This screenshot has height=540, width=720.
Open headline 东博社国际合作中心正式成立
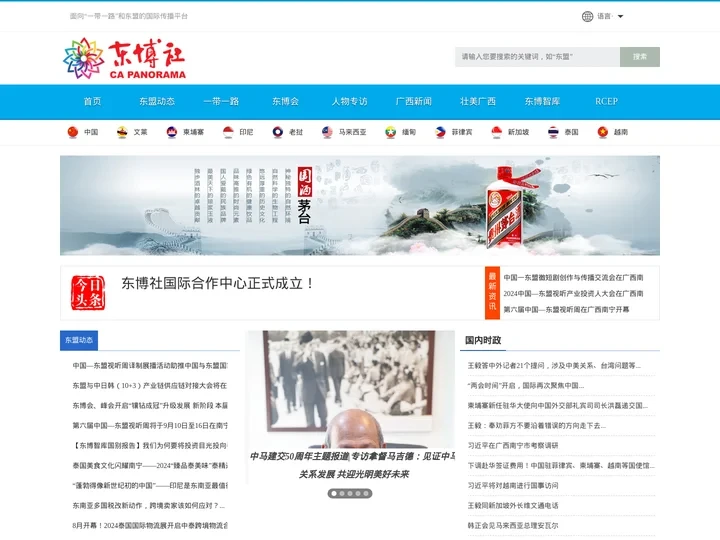coord(218,283)
